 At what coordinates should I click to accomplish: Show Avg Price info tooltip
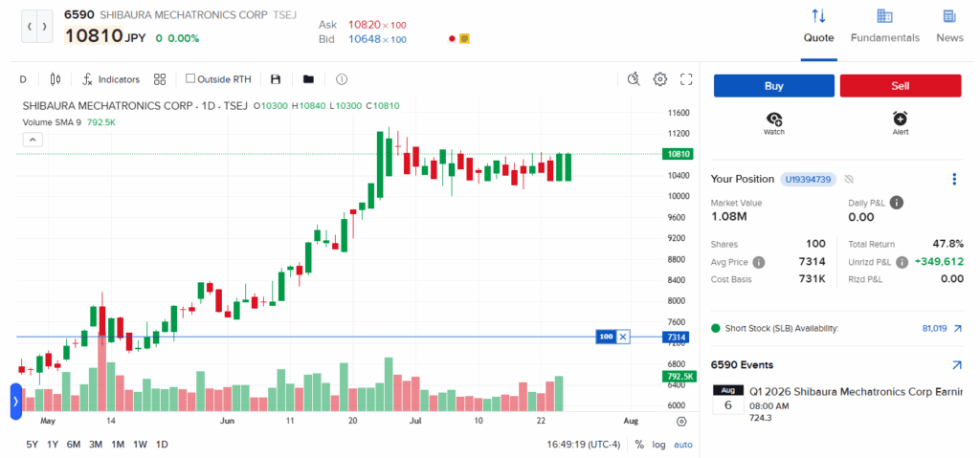point(759,262)
